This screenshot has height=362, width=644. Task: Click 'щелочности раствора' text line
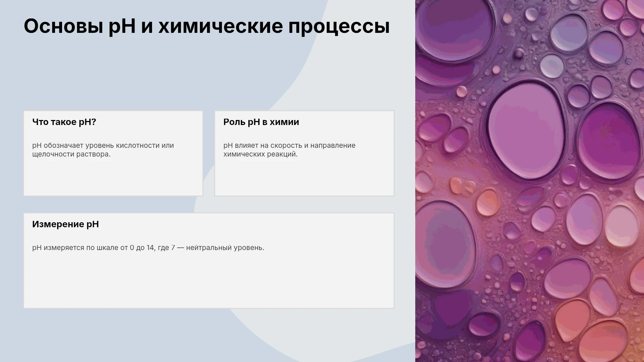(x=71, y=154)
